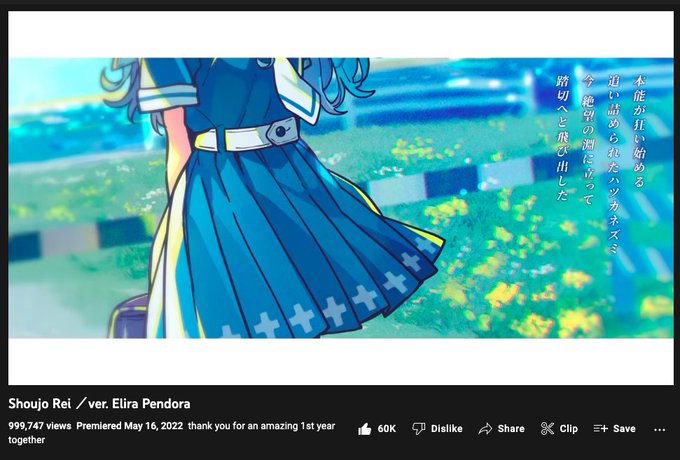Click the Share arrow icon
The width and height of the screenshot is (680, 460).
tap(485, 429)
